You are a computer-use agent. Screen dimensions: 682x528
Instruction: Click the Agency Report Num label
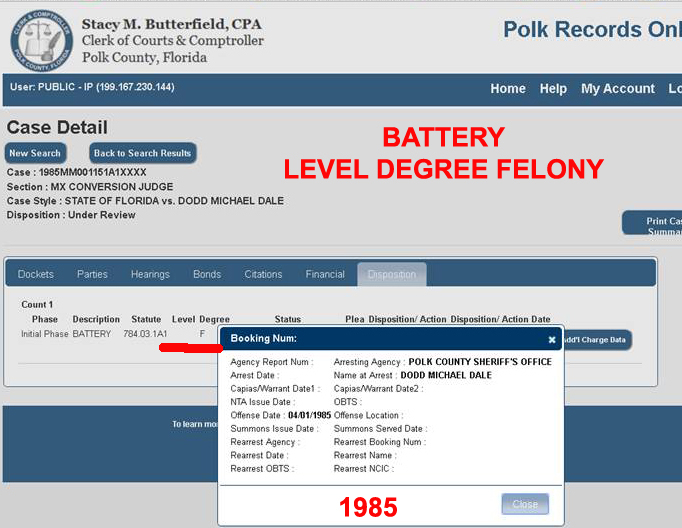(271, 362)
